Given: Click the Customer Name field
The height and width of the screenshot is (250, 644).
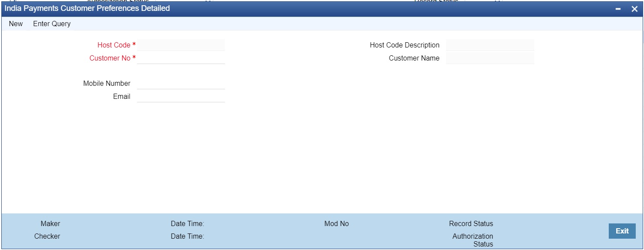Looking at the screenshot, I should tap(490, 58).
